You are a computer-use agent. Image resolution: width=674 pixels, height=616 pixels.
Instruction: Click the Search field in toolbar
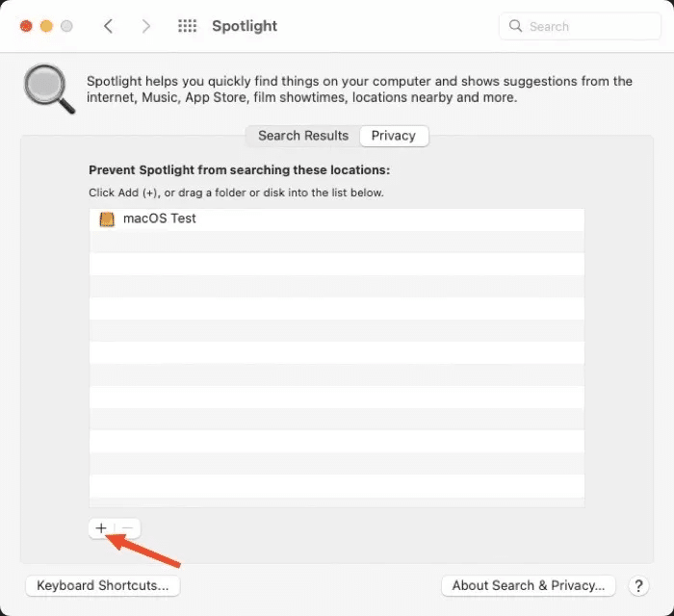pos(580,26)
